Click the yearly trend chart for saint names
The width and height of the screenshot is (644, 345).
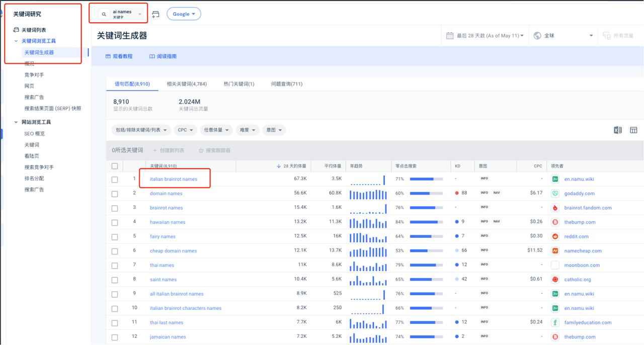point(368,280)
